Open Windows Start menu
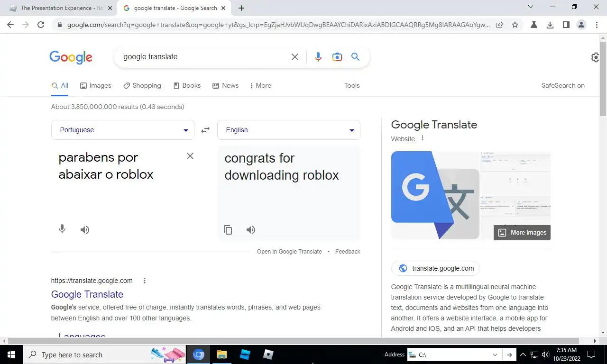 (x=11, y=355)
